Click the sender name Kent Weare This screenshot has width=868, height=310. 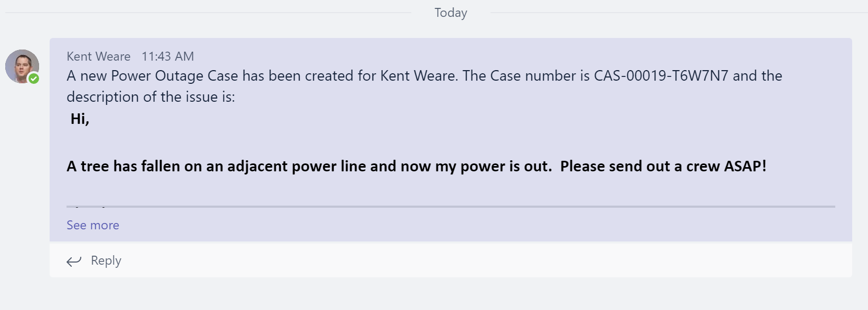coord(98,56)
